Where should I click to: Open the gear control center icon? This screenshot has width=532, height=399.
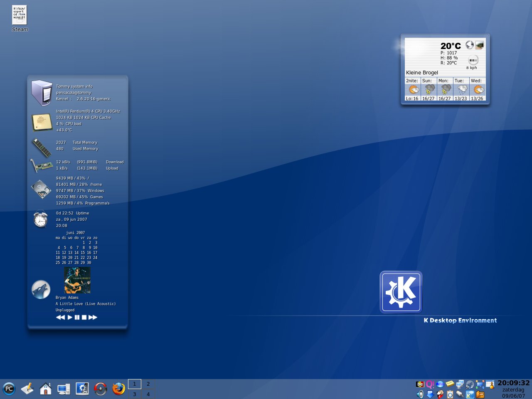point(82,389)
